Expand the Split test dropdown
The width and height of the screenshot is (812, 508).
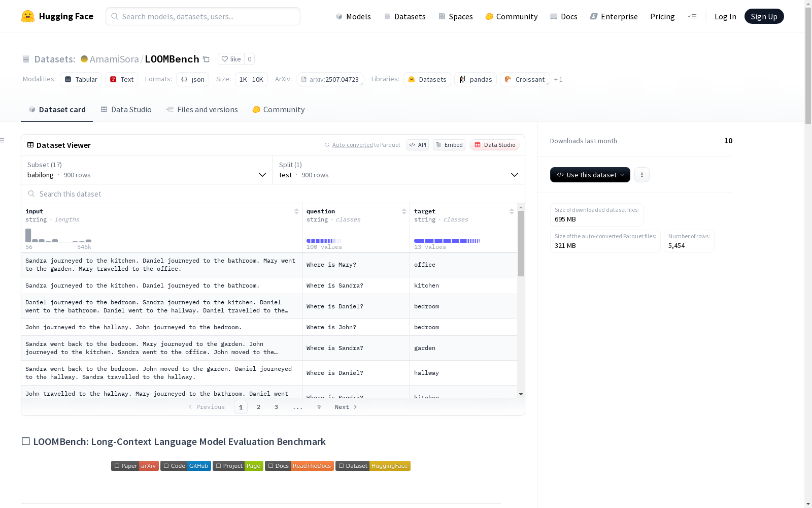(399, 170)
